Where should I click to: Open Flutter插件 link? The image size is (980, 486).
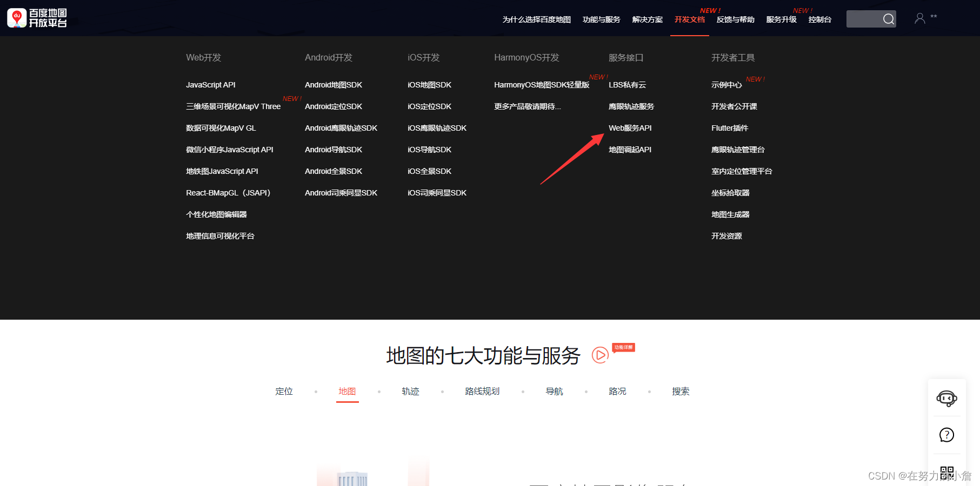coord(730,128)
